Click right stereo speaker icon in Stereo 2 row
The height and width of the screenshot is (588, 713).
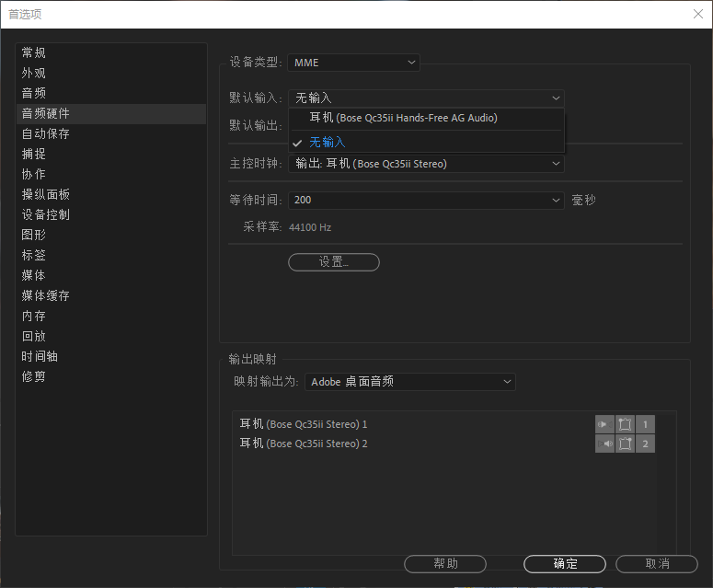(x=604, y=444)
